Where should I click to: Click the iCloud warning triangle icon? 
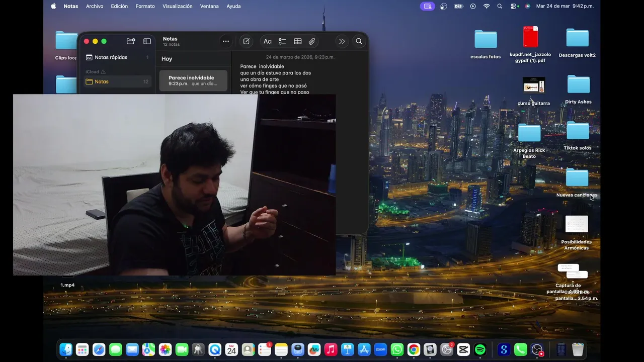(x=103, y=72)
